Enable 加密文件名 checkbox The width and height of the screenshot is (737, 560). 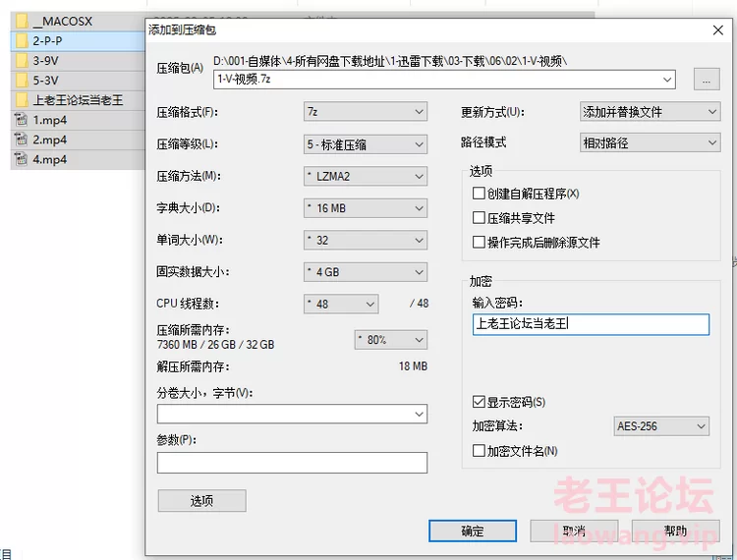(x=479, y=451)
